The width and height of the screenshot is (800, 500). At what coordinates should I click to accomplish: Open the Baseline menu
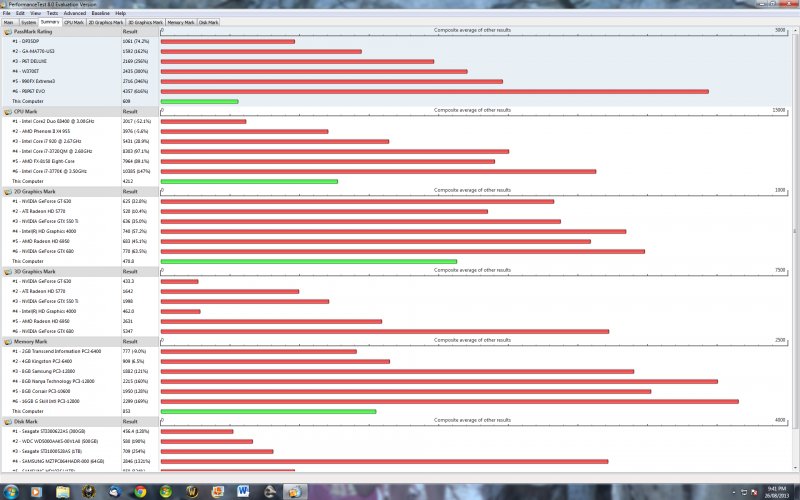pos(100,13)
